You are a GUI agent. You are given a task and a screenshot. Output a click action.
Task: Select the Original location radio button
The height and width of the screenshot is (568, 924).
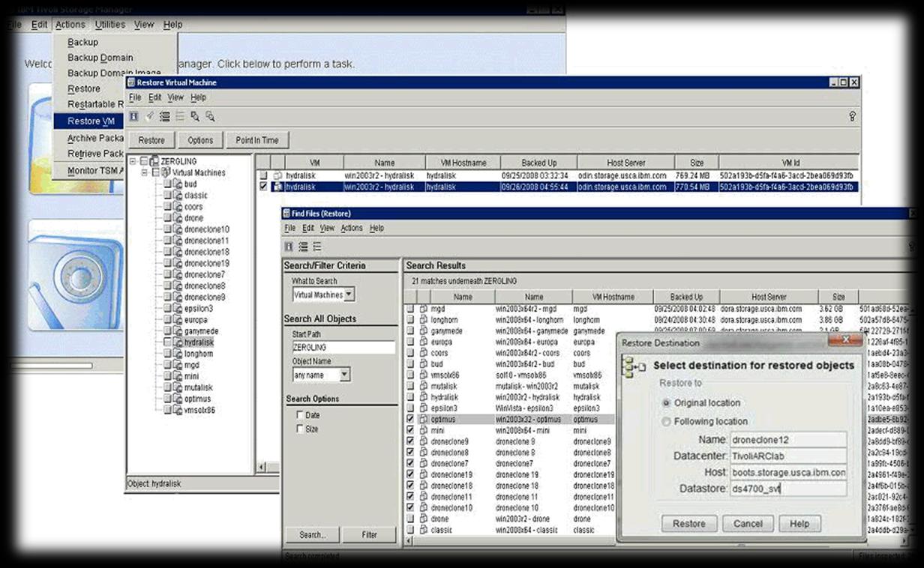pyautogui.click(x=666, y=403)
